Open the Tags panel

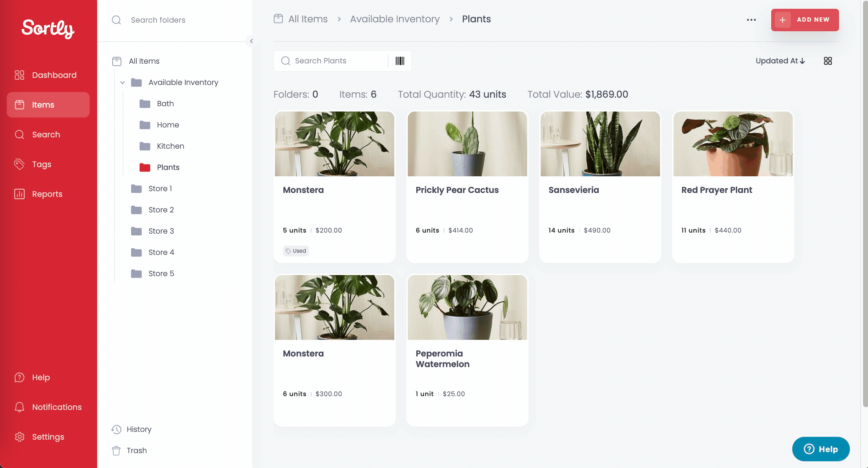[x=41, y=164]
